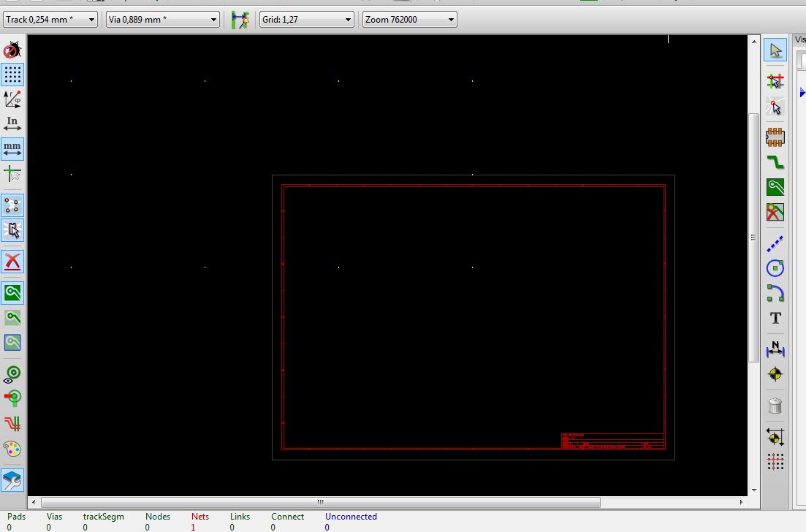806x532 pixels.
Task: Select the Highlight net tool
Action: [x=775, y=80]
